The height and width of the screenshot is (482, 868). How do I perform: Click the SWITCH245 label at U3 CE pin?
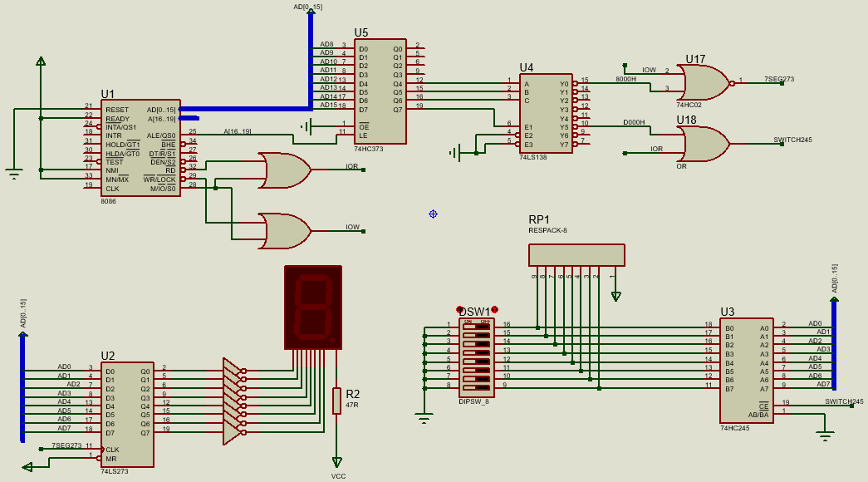[x=844, y=401]
